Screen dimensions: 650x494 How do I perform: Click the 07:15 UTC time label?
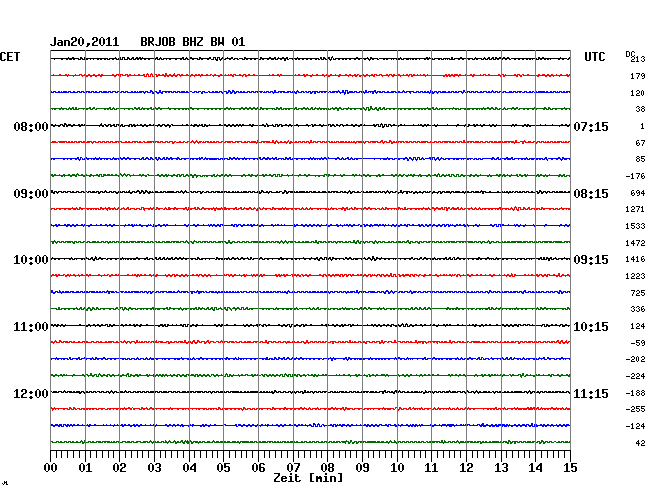click(591, 126)
